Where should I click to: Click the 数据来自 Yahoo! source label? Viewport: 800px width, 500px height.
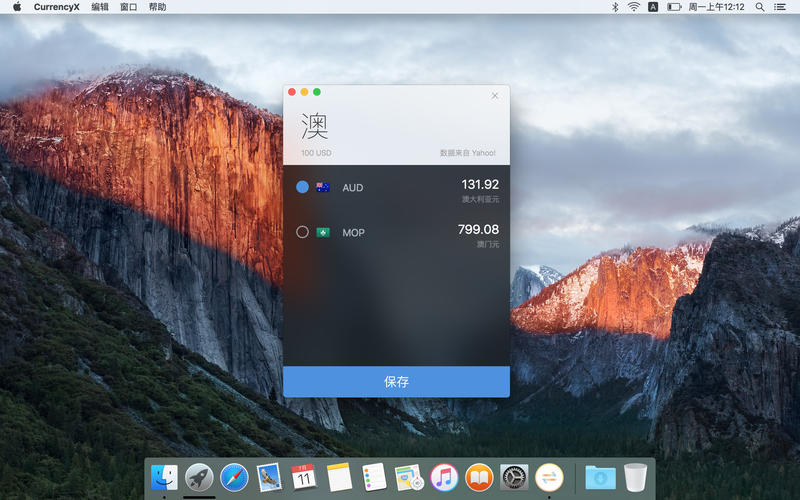467,153
